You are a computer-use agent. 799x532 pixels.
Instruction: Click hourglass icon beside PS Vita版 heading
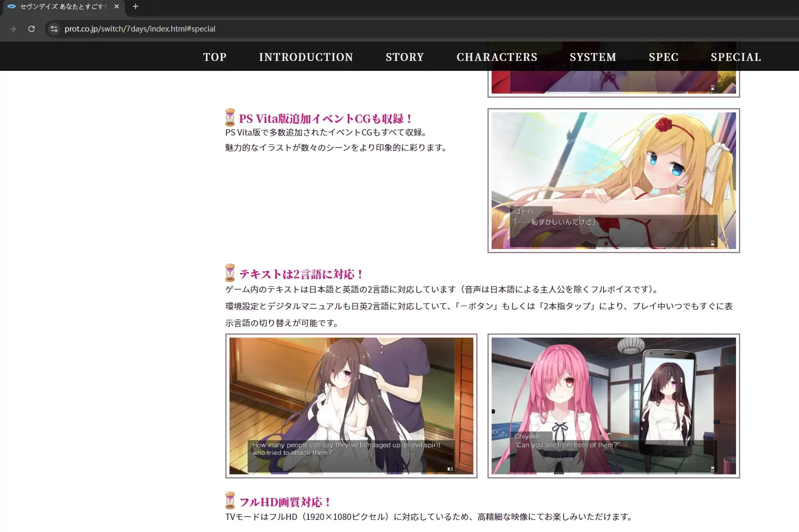click(230, 117)
